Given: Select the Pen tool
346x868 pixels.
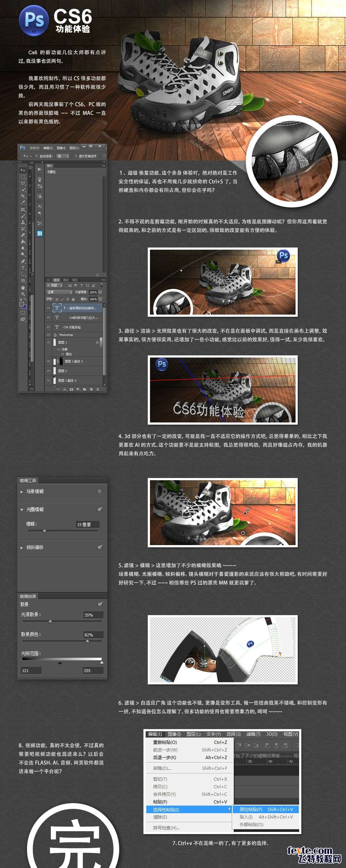Looking at the screenshot, I should [x=23, y=261].
